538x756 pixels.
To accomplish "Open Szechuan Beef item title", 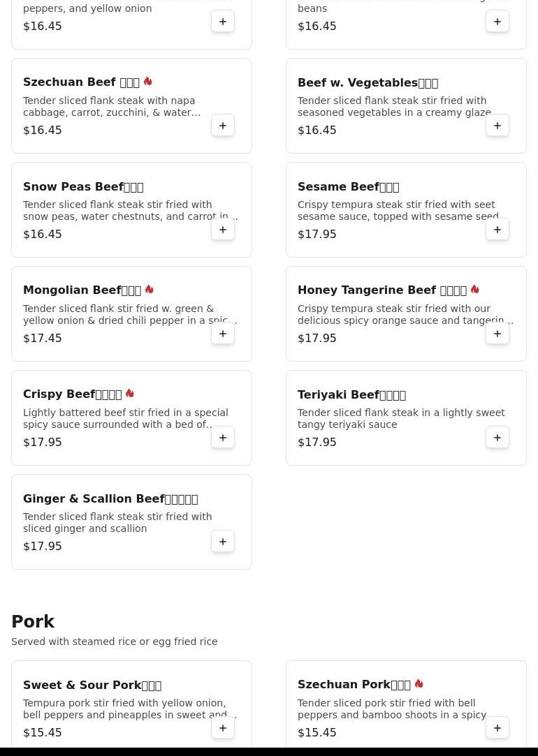I will click(81, 82).
